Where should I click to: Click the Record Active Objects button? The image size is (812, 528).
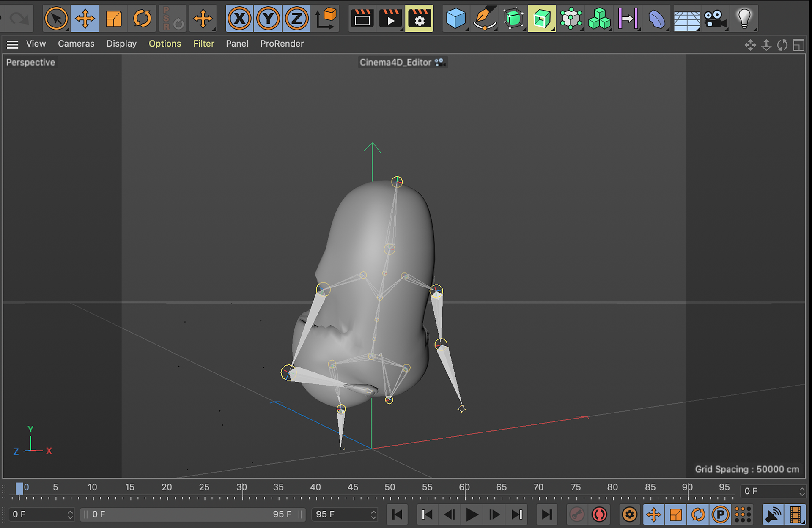(576, 514)
